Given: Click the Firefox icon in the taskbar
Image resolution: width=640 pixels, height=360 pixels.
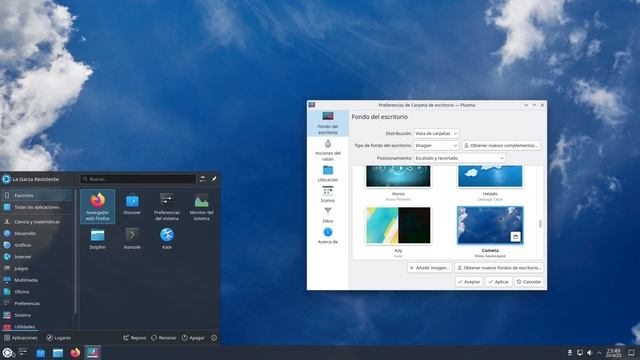Looking at the screenshot, I should (x=75, y=353).
